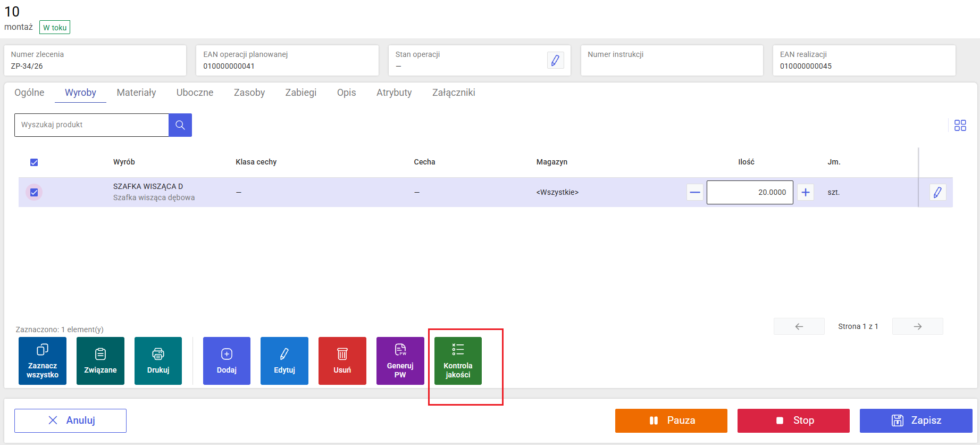This screenshot has height=445, width=980.
Task: Click the orange Pauza button
Action: (671, 421)
